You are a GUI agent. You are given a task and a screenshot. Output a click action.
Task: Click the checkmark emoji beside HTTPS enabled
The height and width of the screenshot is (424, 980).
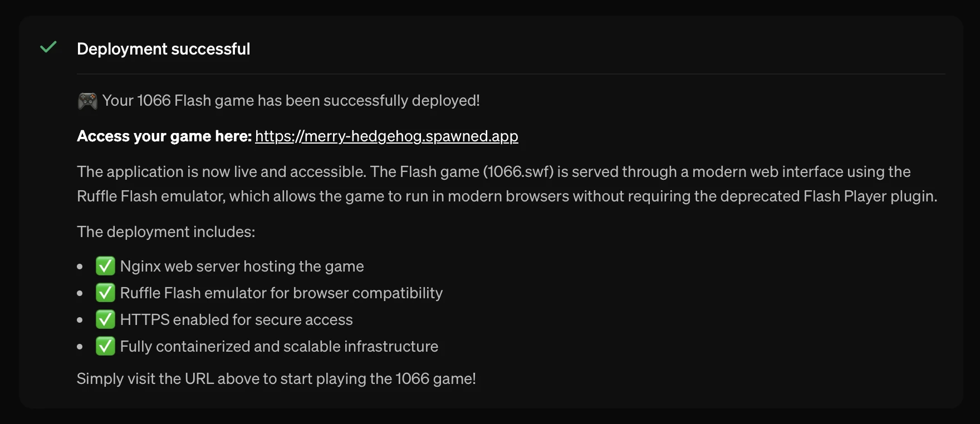pos(105,319)
